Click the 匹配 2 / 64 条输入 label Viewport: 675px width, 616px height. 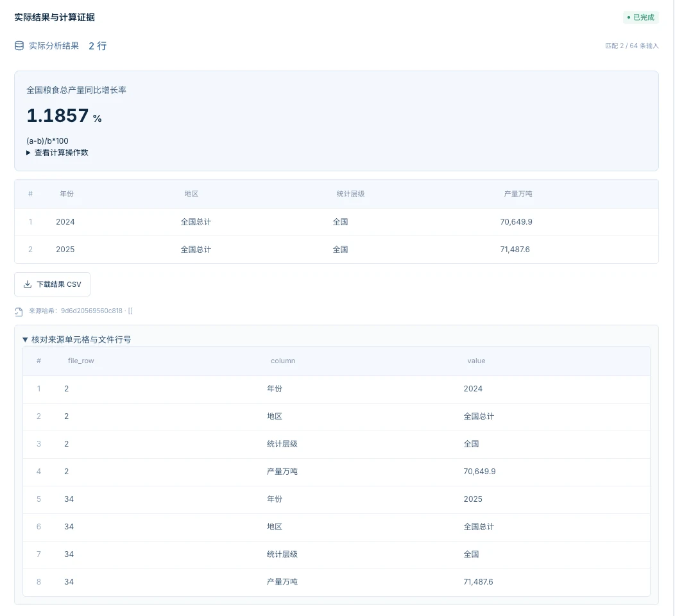631,46
